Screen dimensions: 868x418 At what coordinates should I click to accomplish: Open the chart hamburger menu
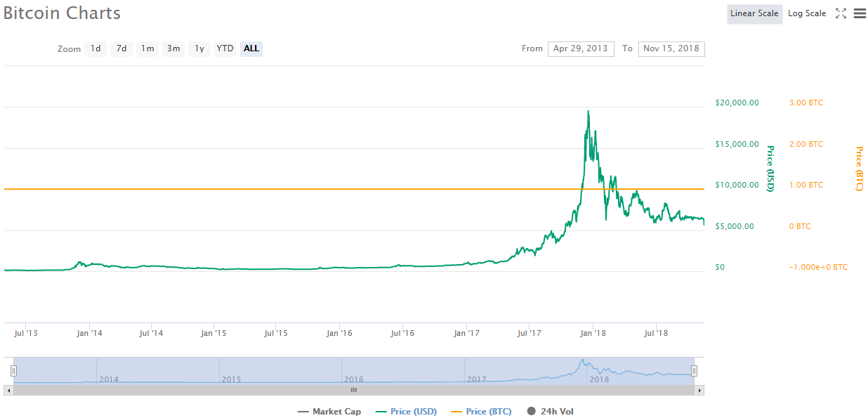pyautogui.click(x=860, y=13)
